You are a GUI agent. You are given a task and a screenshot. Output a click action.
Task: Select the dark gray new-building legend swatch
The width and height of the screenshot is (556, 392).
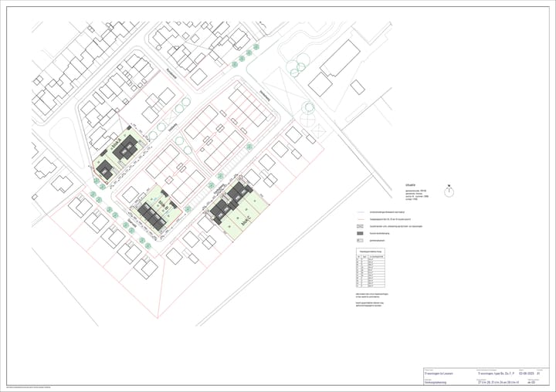pos(361,232)
